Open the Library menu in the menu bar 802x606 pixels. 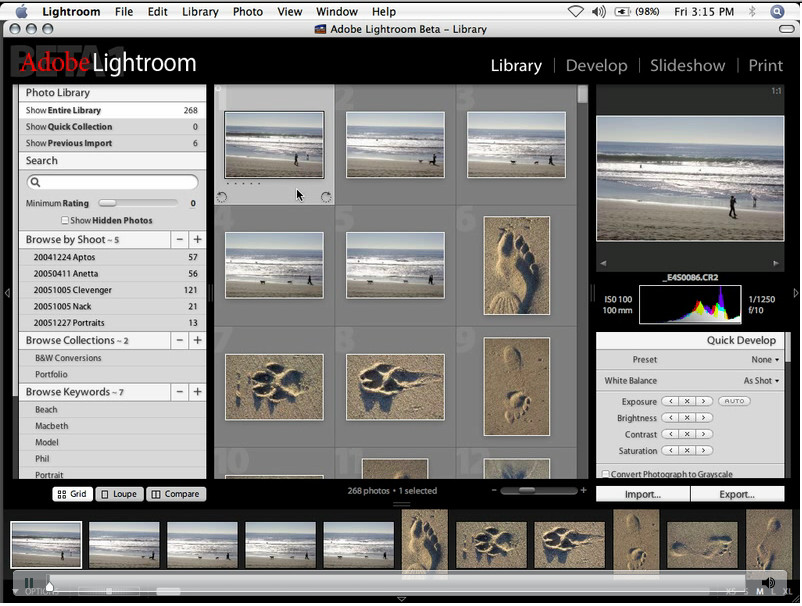click(x=200, y=11)
